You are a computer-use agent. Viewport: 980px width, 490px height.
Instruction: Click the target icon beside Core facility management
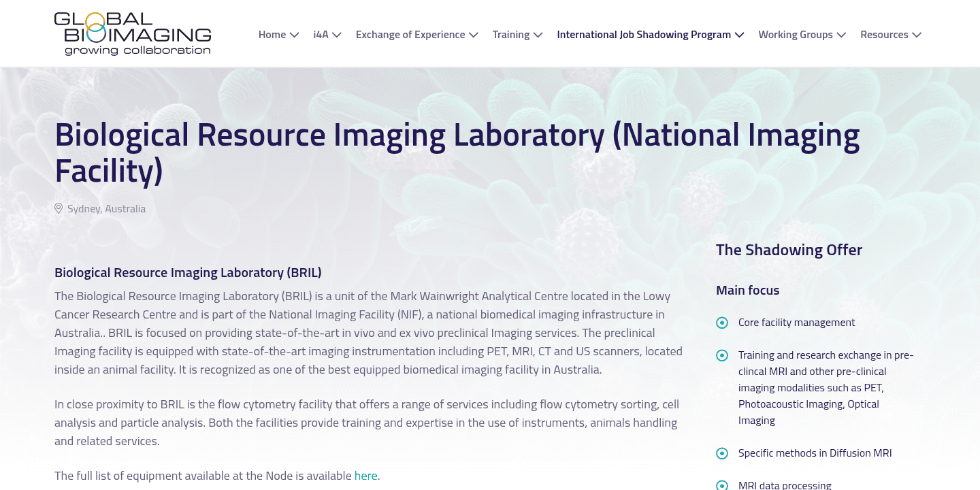(x=722, y=323)
